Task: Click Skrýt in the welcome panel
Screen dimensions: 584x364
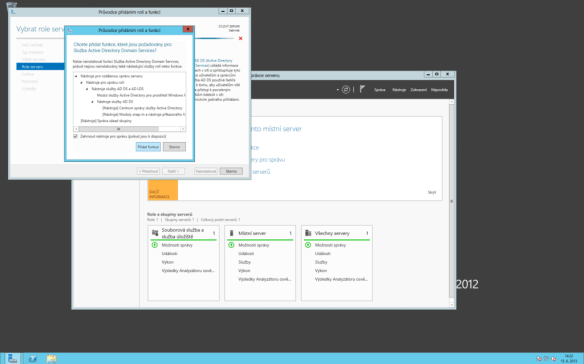Action: pos(432,192)
